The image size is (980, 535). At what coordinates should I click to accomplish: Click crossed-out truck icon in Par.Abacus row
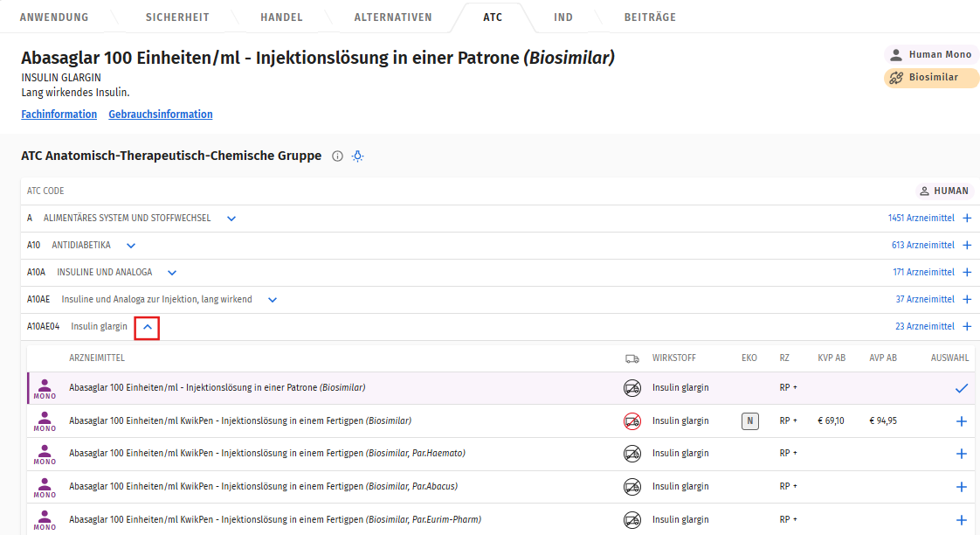(632, 487)
